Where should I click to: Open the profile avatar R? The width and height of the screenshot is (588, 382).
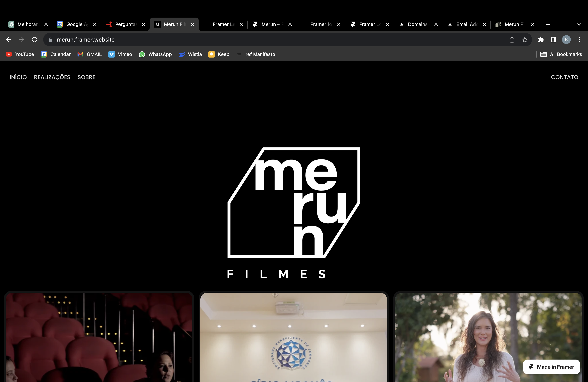point(566,40)
